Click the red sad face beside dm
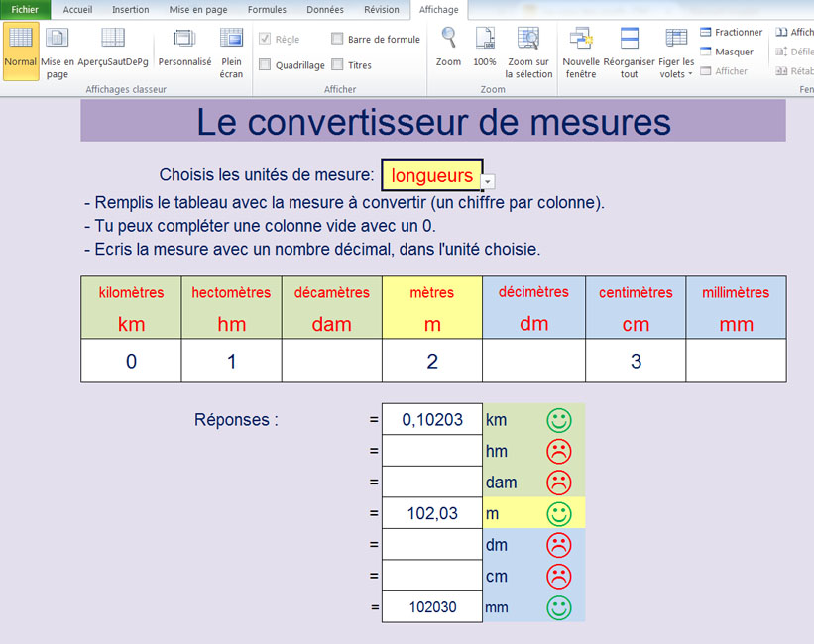 [559, 545]
